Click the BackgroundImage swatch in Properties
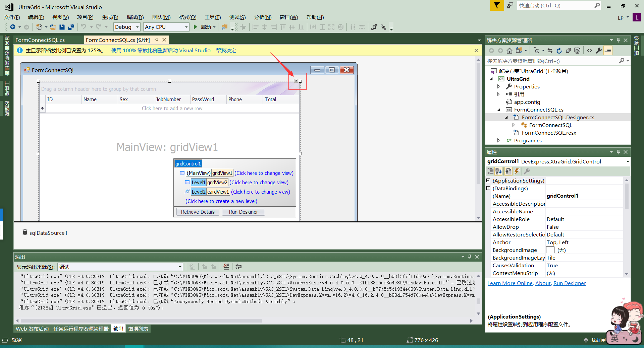This screenshot has height=348, width=644. [x=550, y=250]
